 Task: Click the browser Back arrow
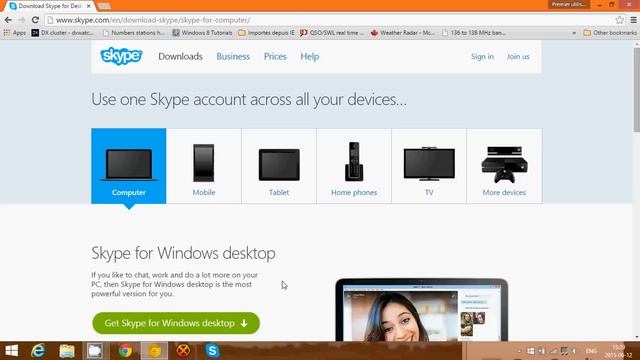point(8,20)
